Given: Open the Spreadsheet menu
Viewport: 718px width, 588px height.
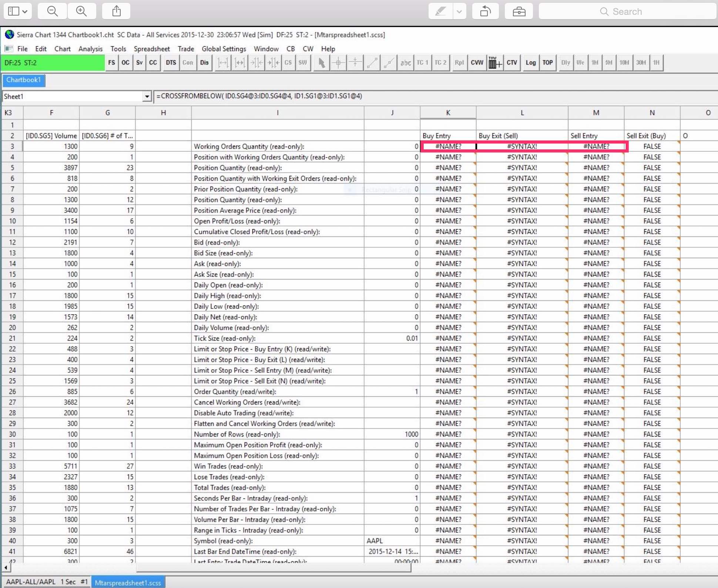Looking at the screenshot, I should click(x=152, y=49).
